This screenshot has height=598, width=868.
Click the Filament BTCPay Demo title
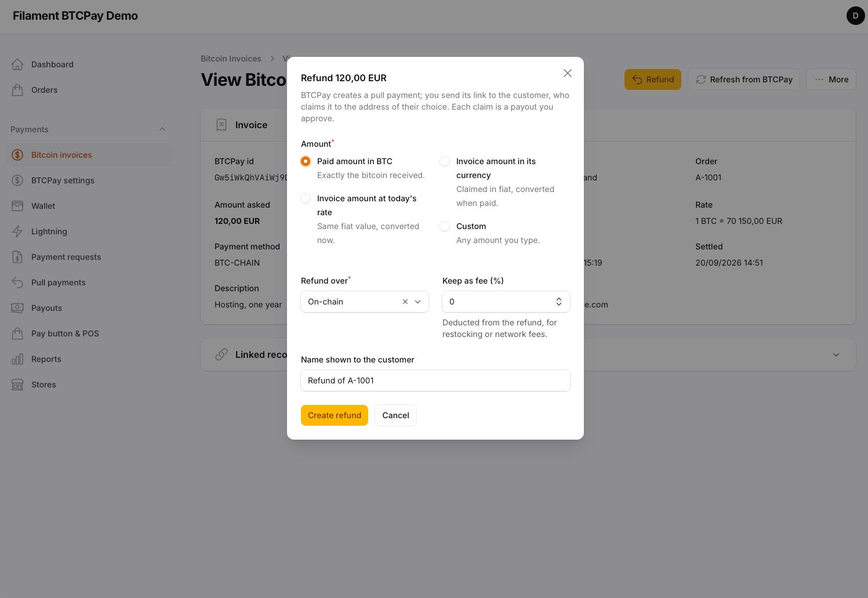click(75, 16)
